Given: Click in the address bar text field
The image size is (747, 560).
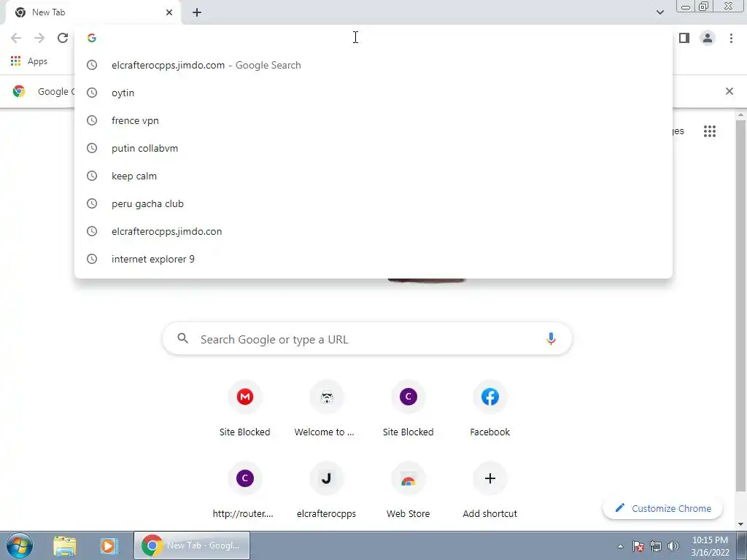Looking at the screenshot, I should (x=373, y=38).
